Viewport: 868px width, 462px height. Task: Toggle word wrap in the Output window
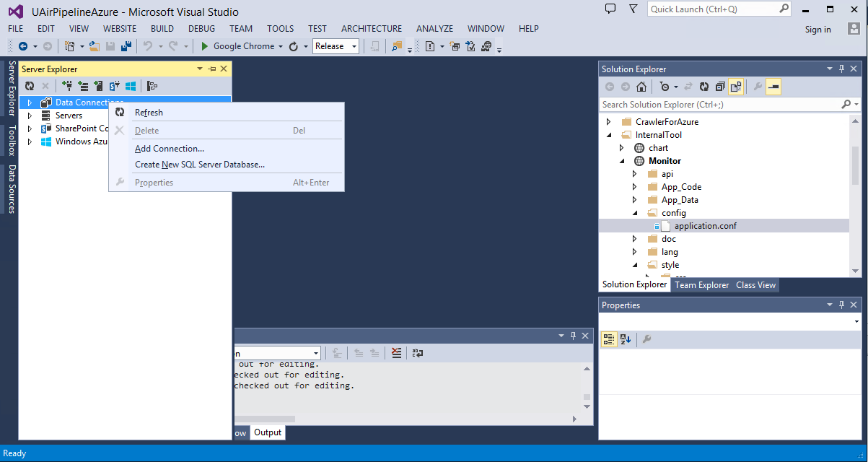(418, 353)
